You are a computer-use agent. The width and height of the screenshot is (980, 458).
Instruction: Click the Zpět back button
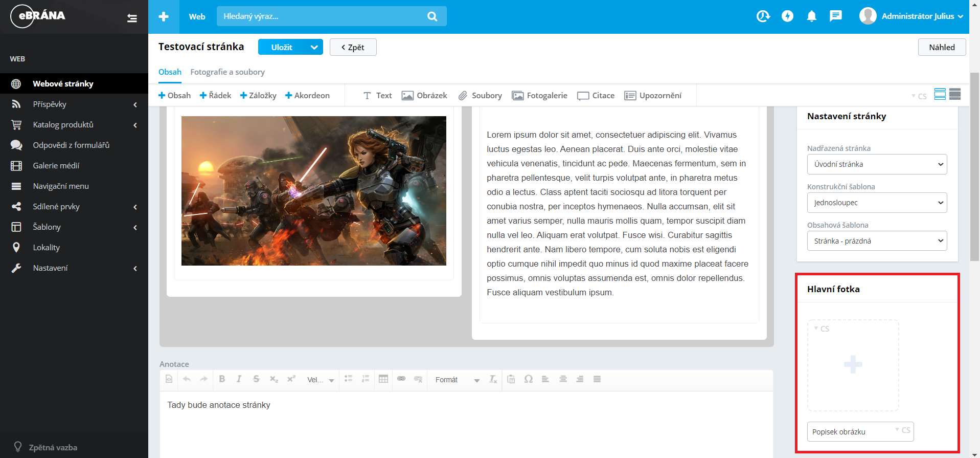[353, 47]
